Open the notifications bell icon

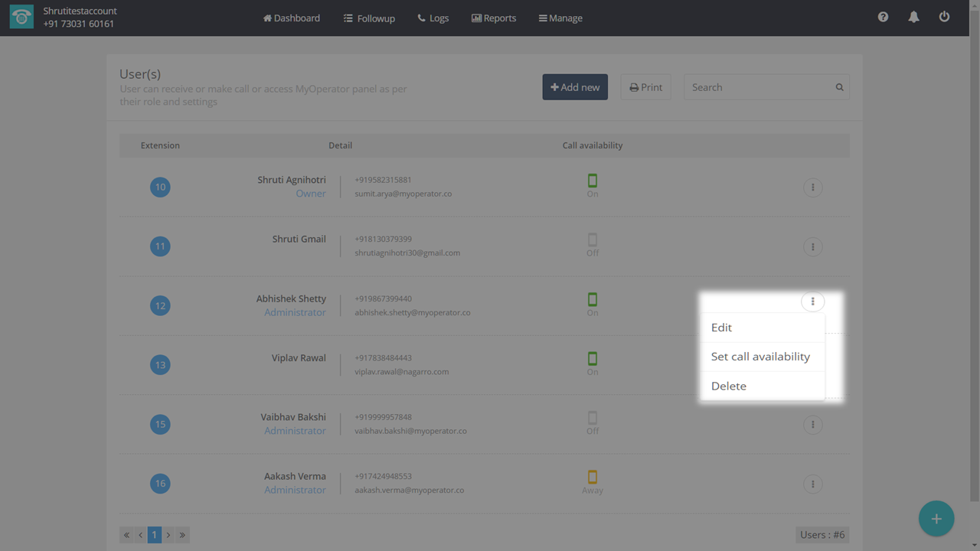point(913,17)
